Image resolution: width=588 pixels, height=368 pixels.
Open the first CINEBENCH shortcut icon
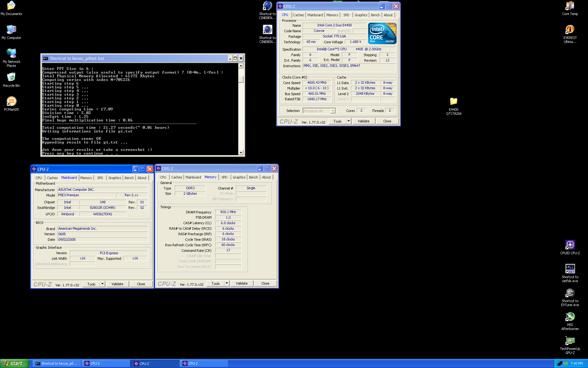pyautogui.click(x=267, y=10)
